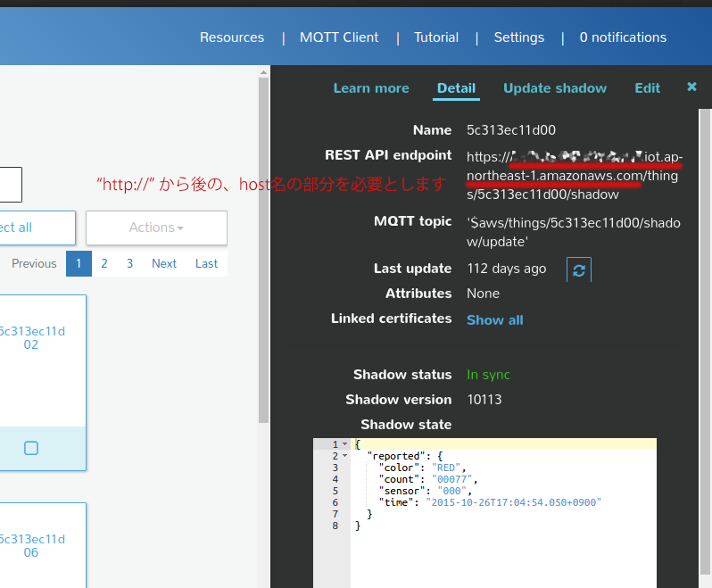View the 0 notifications item
The image size is (712, 588).
(x=623, y=37)
